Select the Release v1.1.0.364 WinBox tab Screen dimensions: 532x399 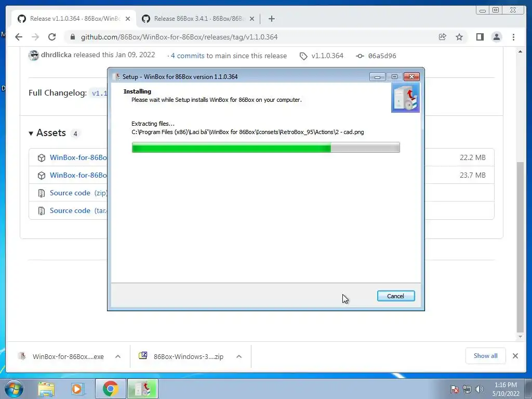(x=74, y=19)
